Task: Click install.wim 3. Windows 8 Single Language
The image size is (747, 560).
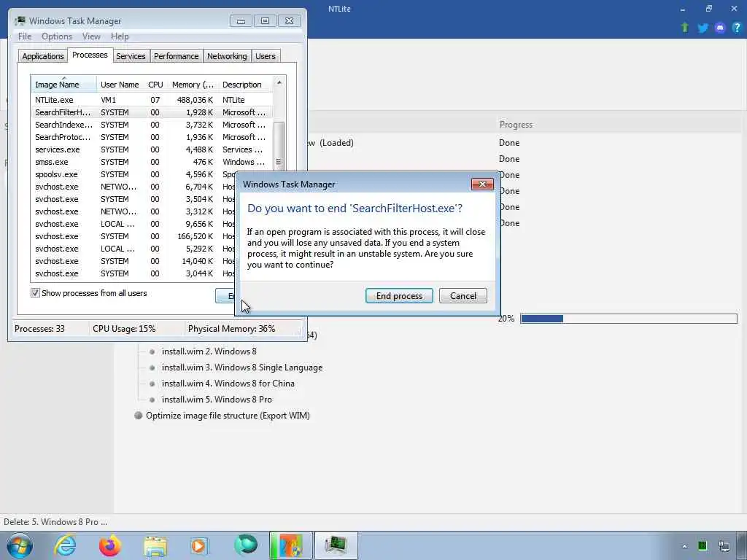Action: click(x=242, y=367)
